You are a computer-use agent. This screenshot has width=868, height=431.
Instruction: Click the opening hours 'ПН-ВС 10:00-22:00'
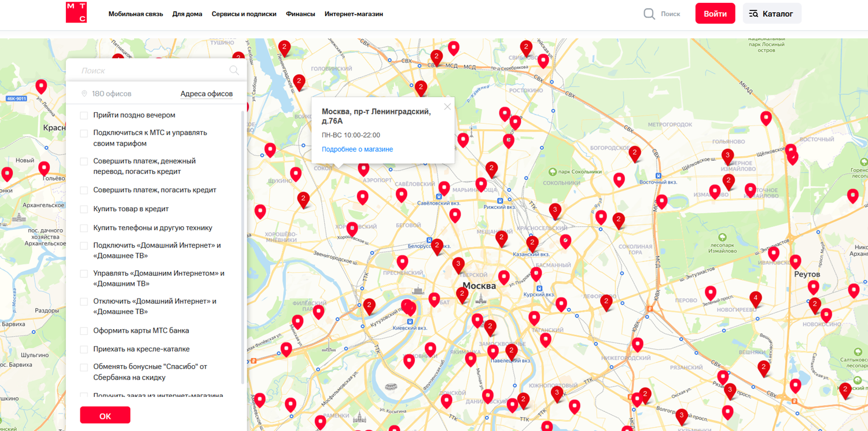point(351,135)
